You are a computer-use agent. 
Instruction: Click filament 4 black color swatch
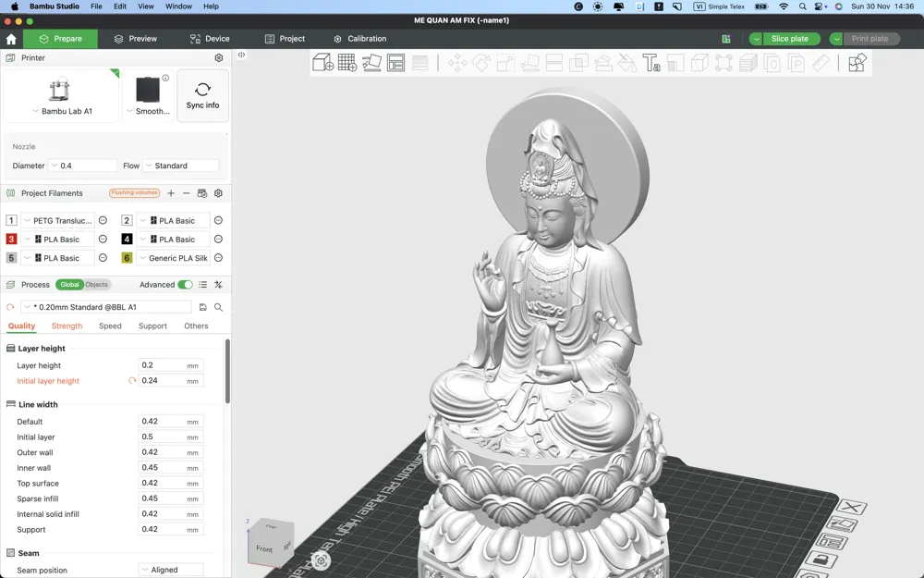coord(127,240)
